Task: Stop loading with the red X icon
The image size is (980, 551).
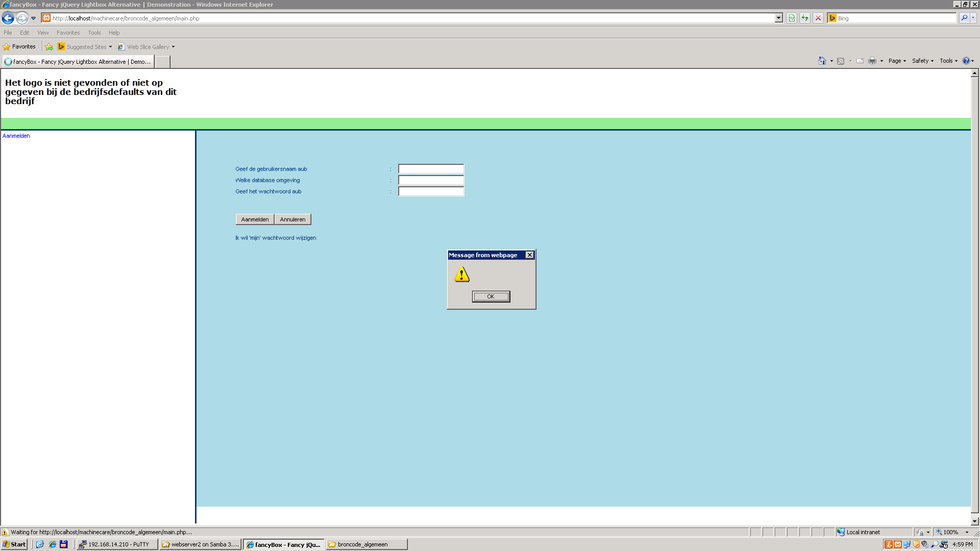Action: pos(818,18)
